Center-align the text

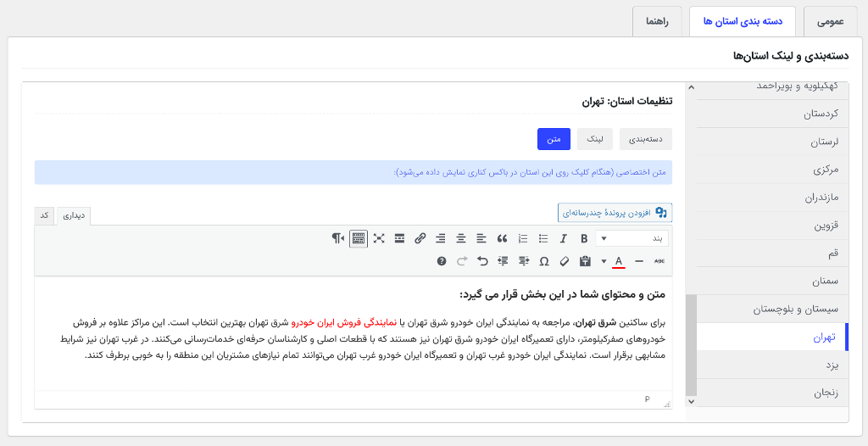click(x=461, y=239)
